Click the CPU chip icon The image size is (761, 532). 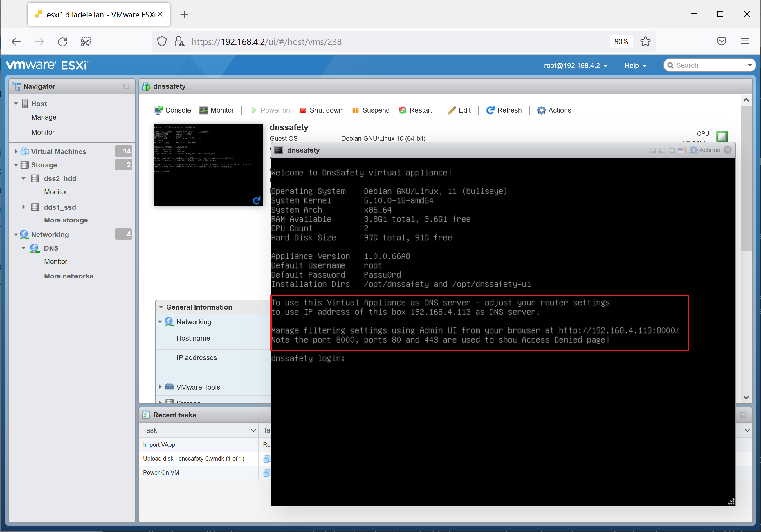coord(722,136)
